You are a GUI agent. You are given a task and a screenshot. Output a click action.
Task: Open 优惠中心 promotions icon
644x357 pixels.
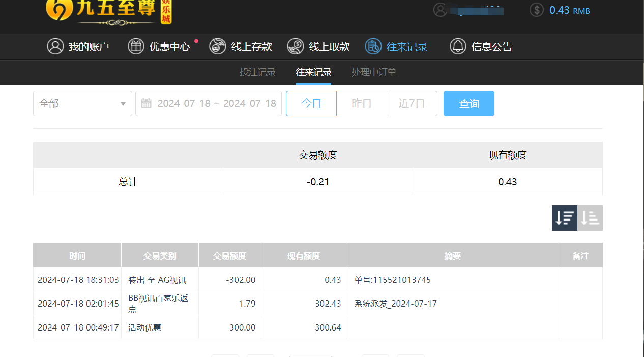136,46
